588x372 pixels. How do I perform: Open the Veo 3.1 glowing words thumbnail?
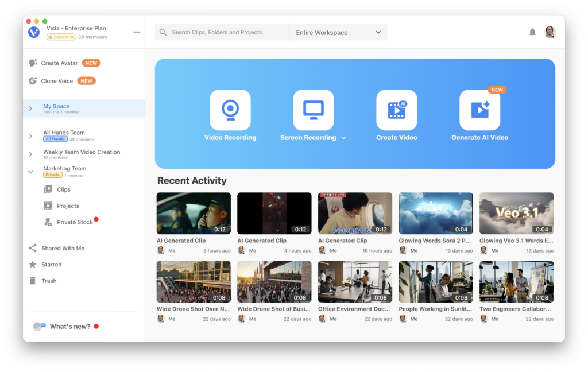(516, 214)
